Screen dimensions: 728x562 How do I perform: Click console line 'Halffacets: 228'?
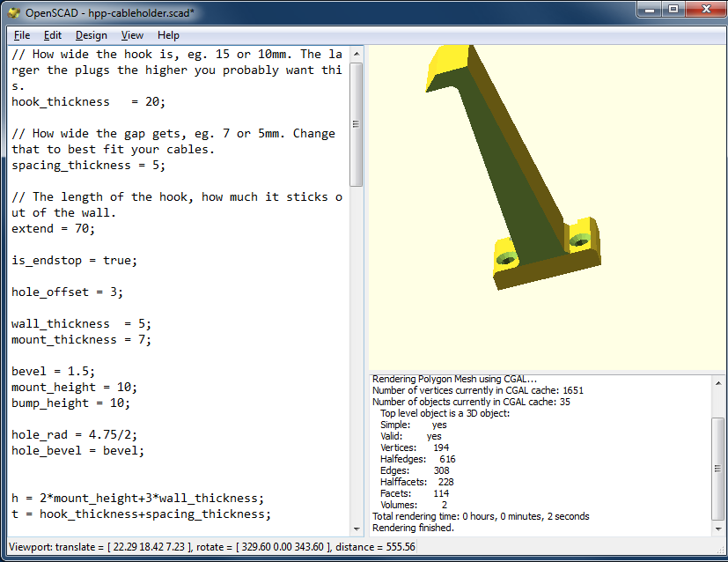coord(417,482)
